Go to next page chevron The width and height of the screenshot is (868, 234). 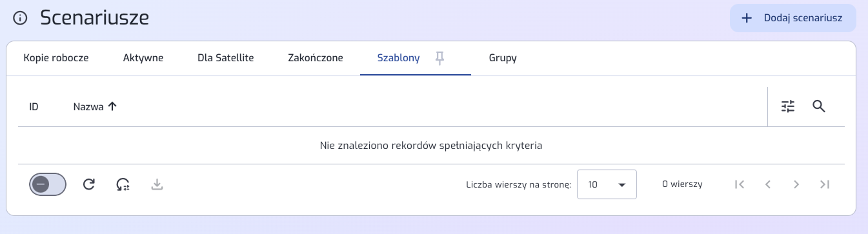(796, 184)
